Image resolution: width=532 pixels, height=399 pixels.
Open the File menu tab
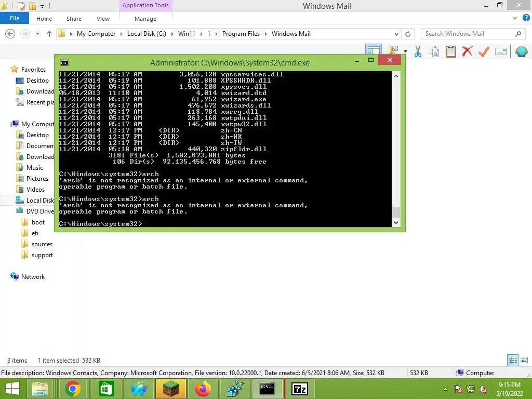(x=14, y=18)
